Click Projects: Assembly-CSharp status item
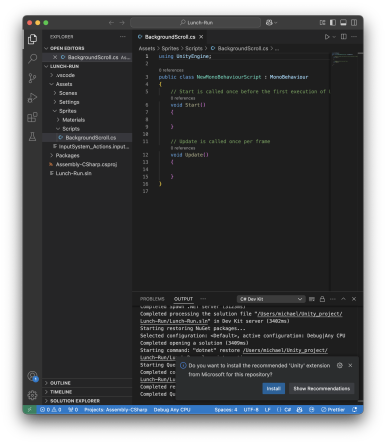The image size is (386, 444). [x=115, y=410]
